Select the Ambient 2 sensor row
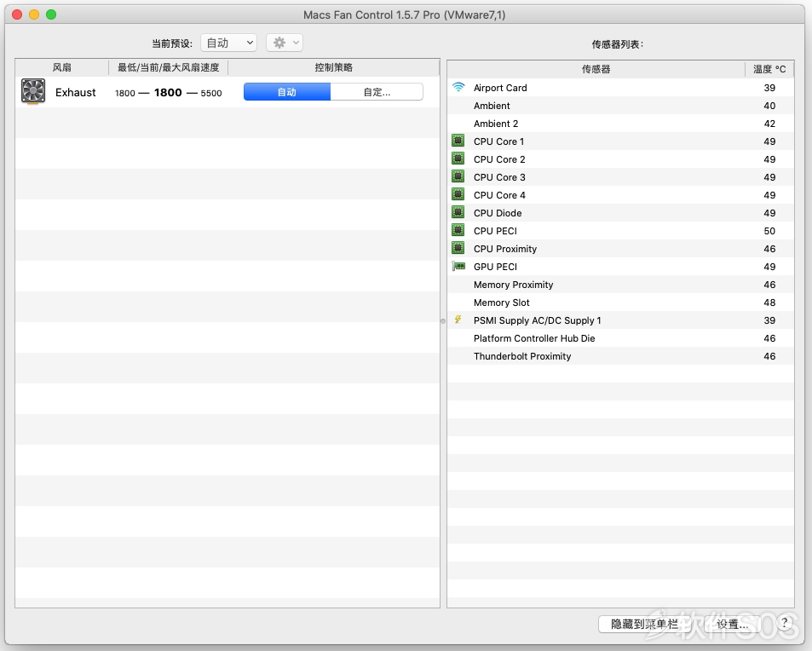The width and height of the screenshot is (812, 651). coord(620,124)
